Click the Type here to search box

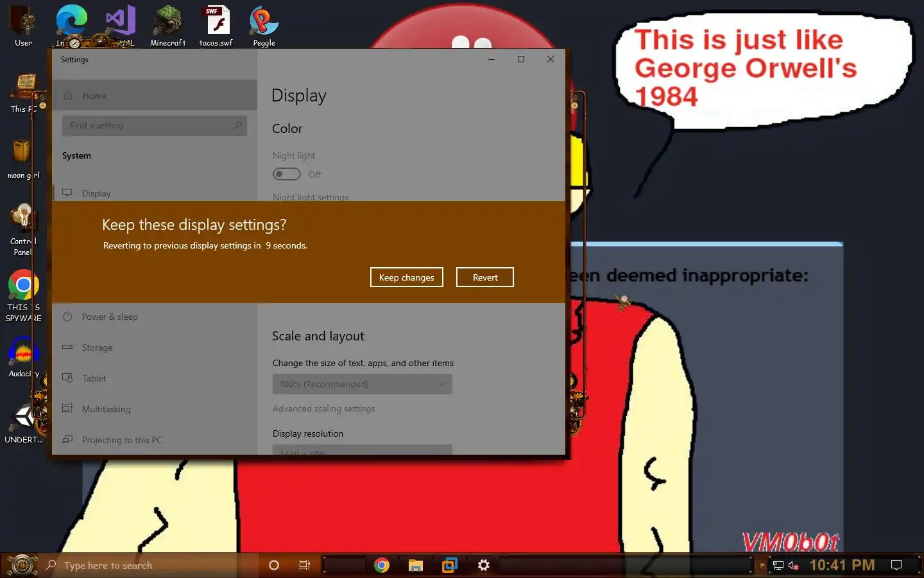point(148,565)
